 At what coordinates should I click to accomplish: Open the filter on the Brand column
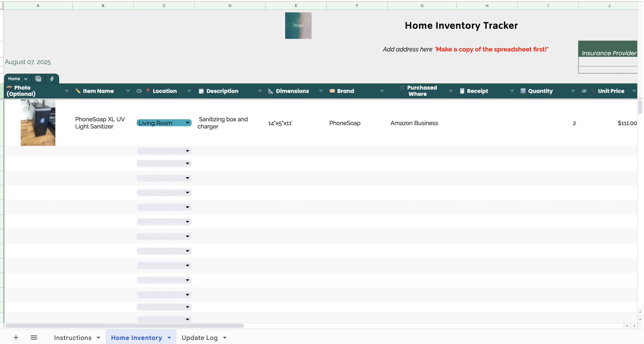point(382,91)
